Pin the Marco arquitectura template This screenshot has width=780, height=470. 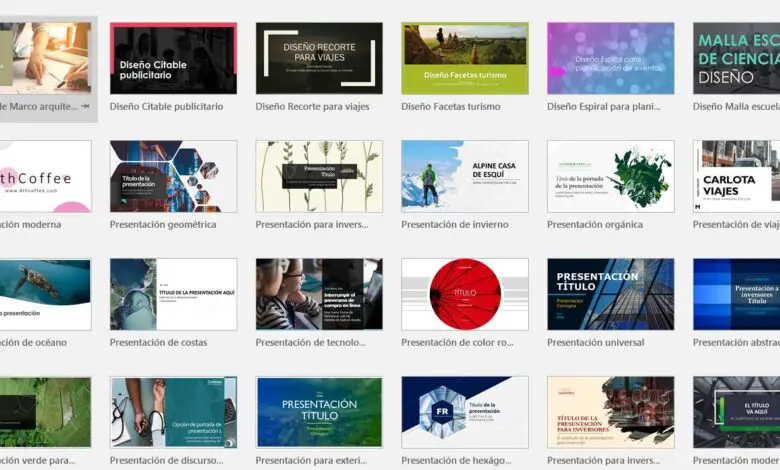click(86, 106)
